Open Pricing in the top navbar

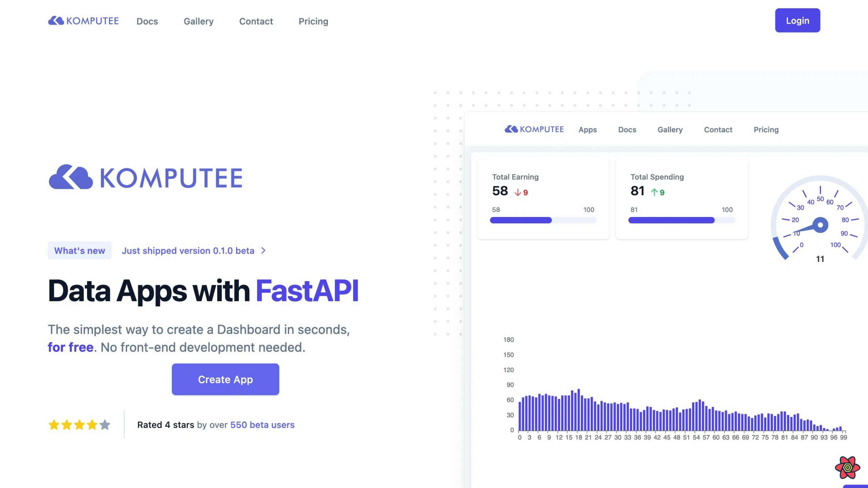click(x=313, y=21)
